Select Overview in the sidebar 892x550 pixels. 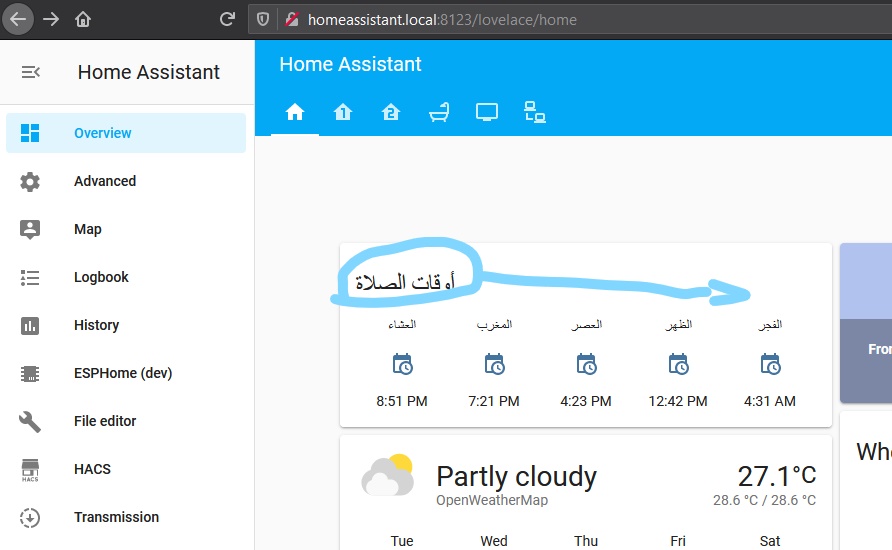pos(126,133)
